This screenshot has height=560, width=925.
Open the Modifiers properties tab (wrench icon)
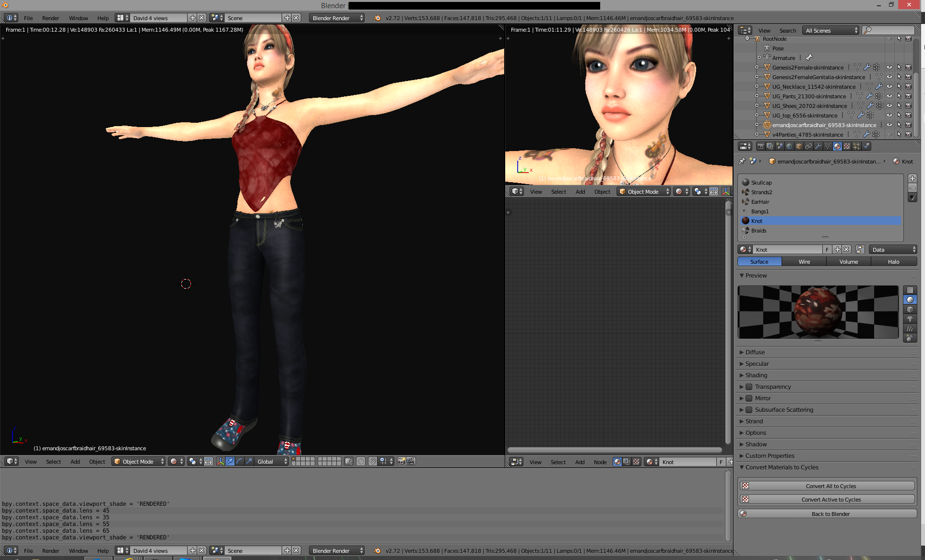tap(818, 146)
